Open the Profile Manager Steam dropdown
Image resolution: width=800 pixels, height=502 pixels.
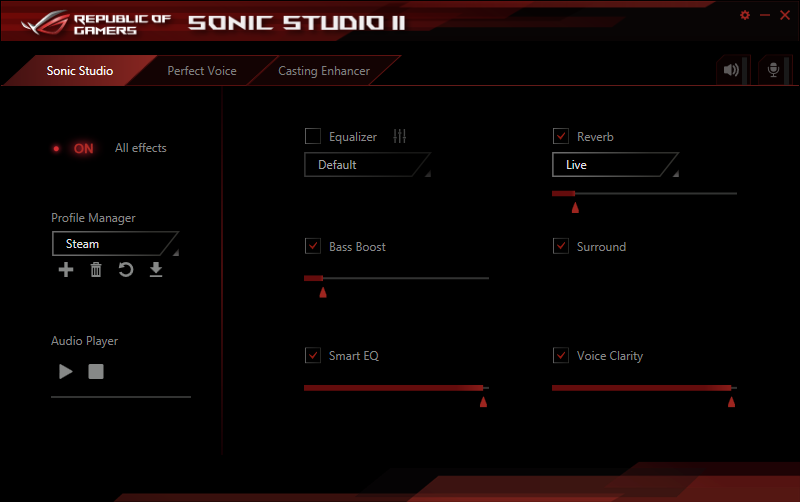(x=114, y=244)
